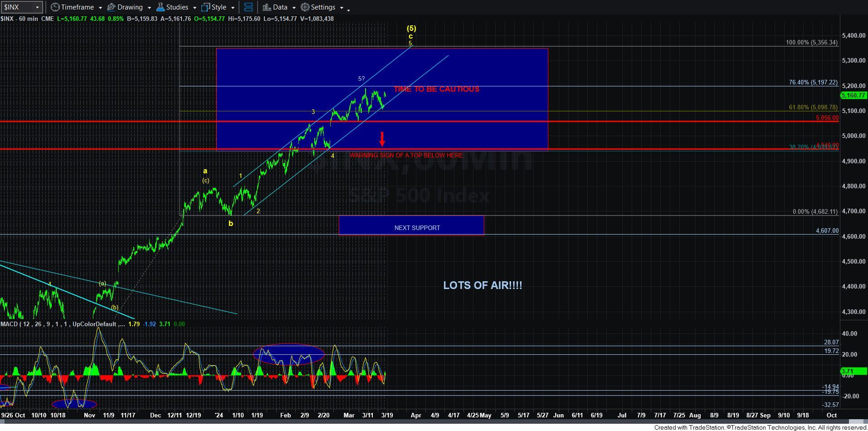Click the yellow (5) wave label
This screenshot has width=868, height=431.
point(411,28)
